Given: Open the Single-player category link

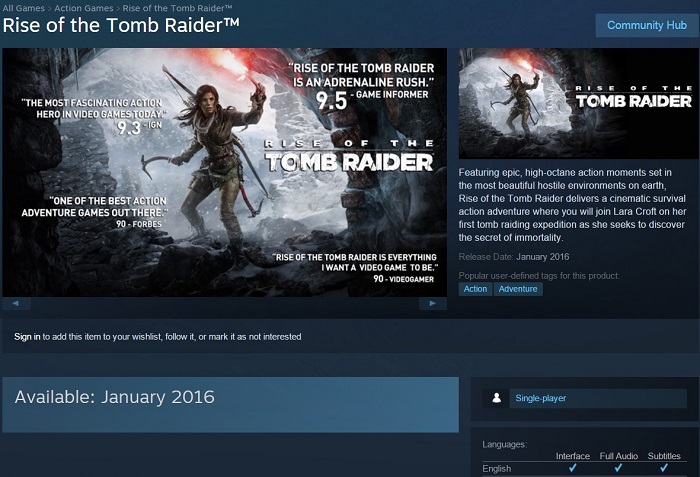Looking at the screenshot, I should point(541,398).
